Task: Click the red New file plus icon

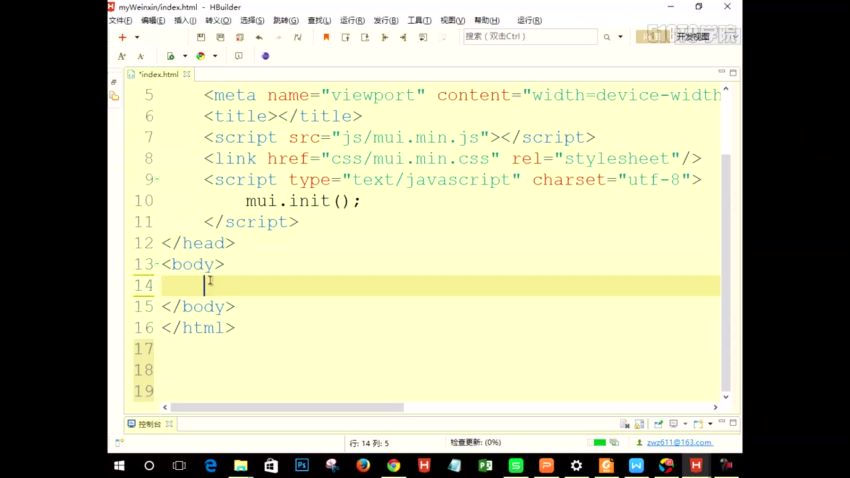Action: pos(122,37)
